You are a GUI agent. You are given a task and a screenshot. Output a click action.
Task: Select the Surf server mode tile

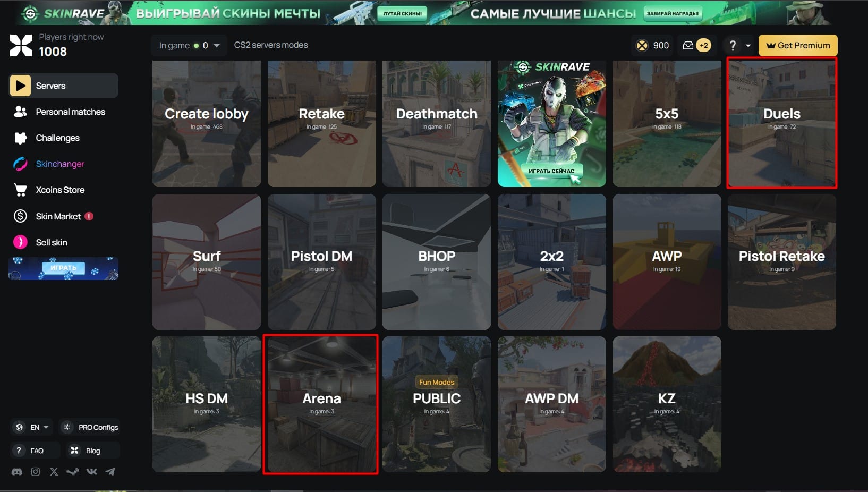tap(207, 262)
